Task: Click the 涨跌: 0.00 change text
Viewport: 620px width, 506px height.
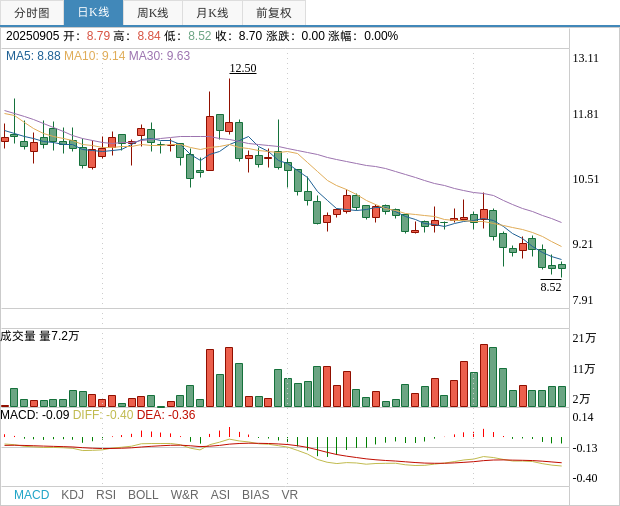Action: pos(295,36)
